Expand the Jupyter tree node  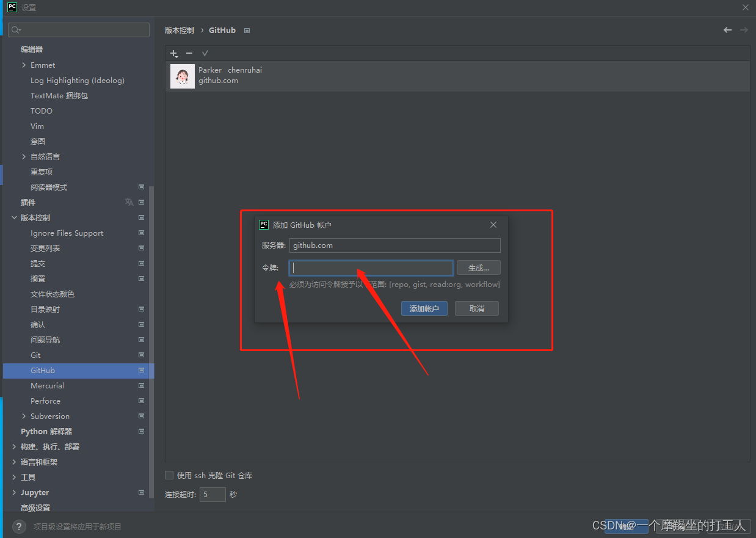tap(14, 492)
